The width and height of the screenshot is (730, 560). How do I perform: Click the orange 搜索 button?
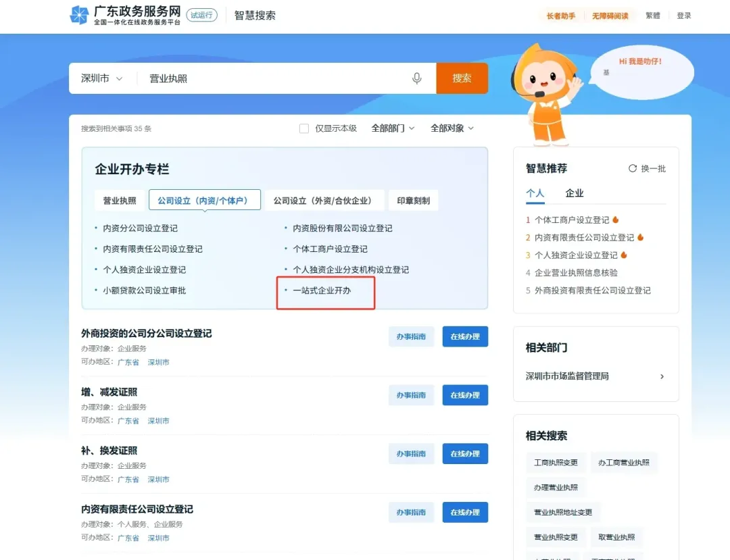462,78
